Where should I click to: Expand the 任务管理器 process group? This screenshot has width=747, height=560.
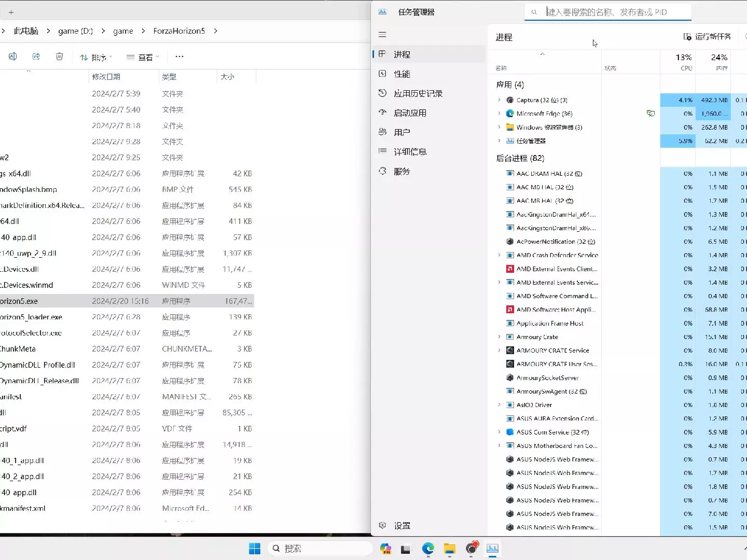coord(499,141)
